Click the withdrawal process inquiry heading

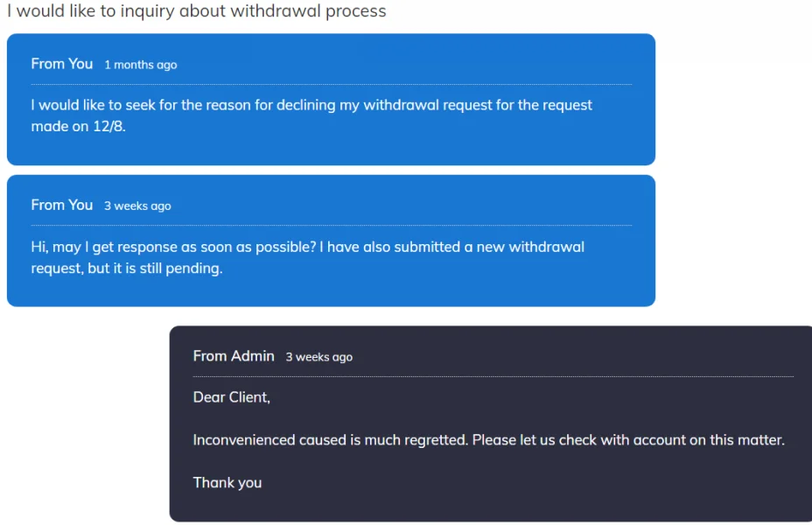(196, 11)
